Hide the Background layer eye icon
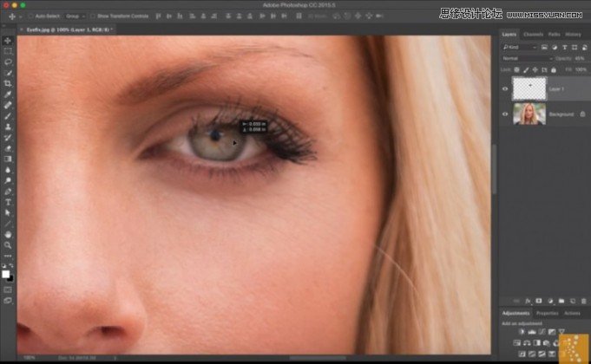Image resolution: width=591 pixels, height=364 pixels. 505,114
